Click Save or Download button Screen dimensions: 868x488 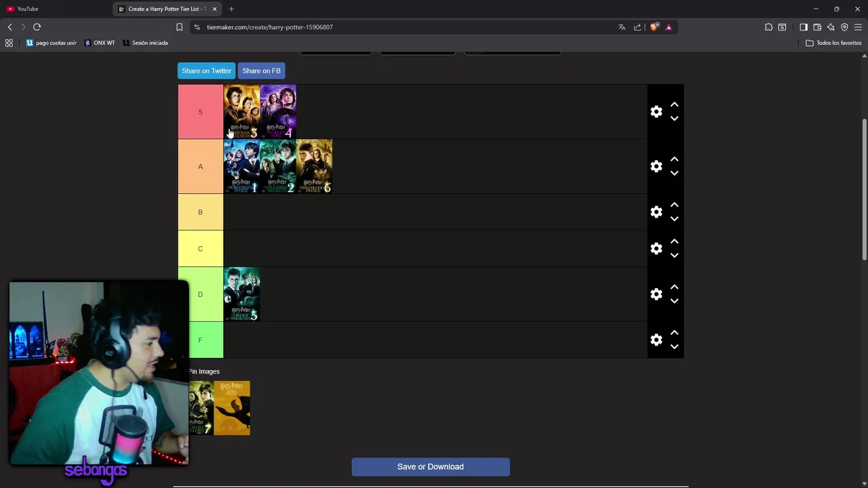431,466
